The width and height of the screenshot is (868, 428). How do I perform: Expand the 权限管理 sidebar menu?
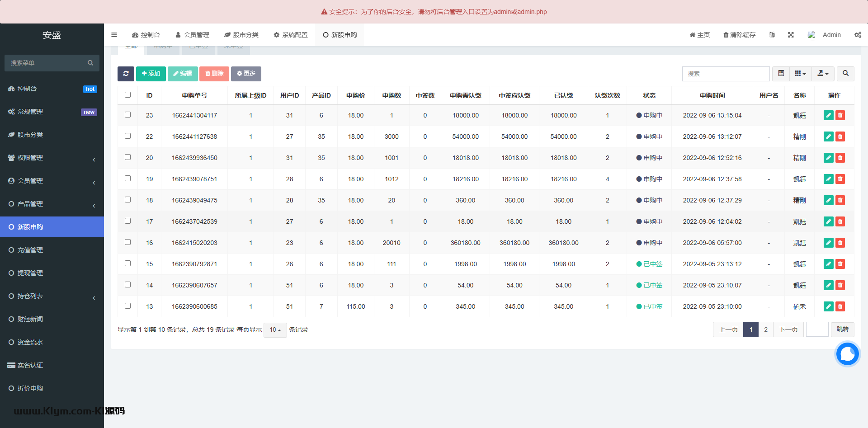(52, 158)
